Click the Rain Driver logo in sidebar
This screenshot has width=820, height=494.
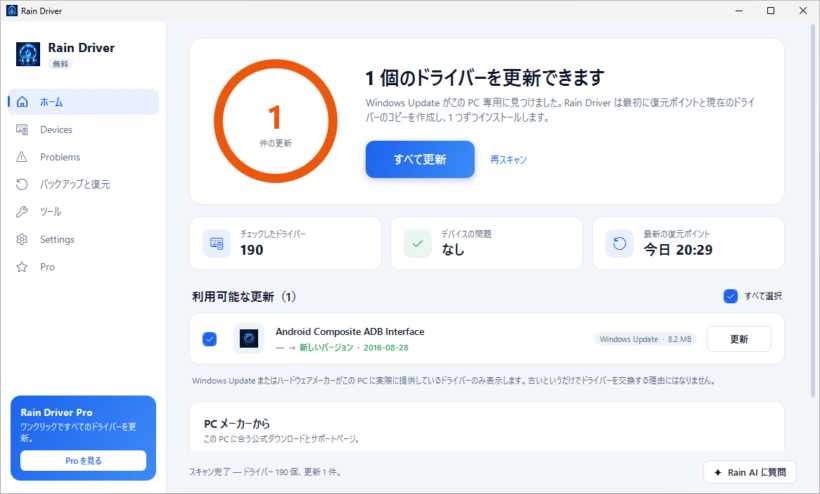click(28, 54)
